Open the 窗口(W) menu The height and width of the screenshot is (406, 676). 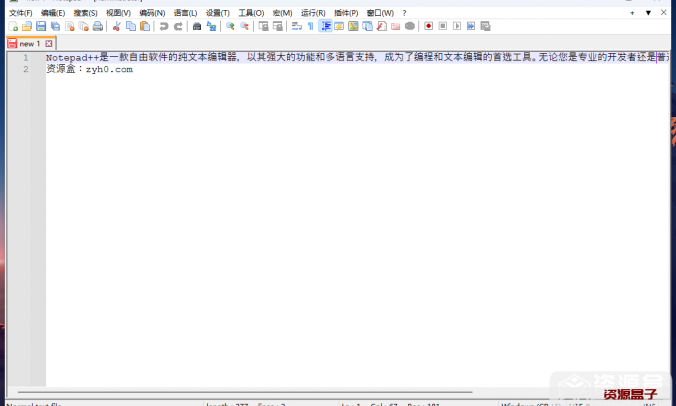coord(380,13)
